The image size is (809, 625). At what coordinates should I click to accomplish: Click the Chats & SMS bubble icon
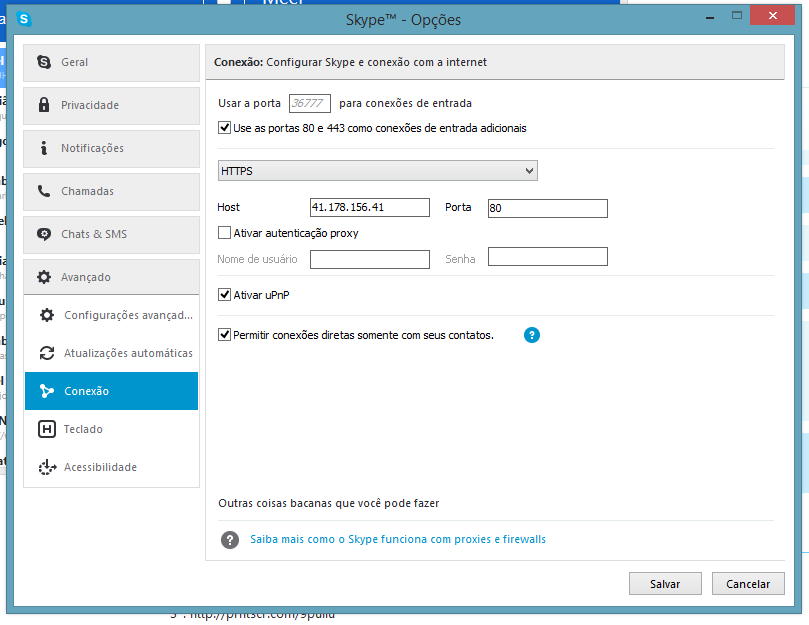[44, 234]
